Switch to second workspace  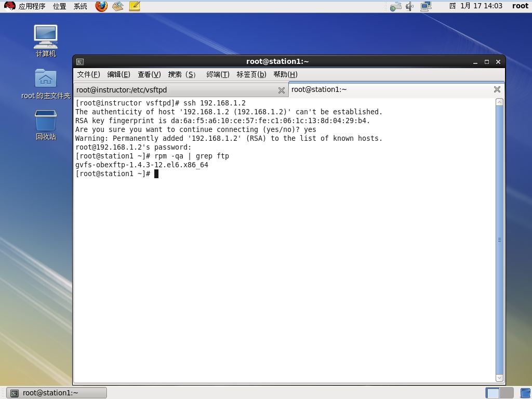click(507, 393)
